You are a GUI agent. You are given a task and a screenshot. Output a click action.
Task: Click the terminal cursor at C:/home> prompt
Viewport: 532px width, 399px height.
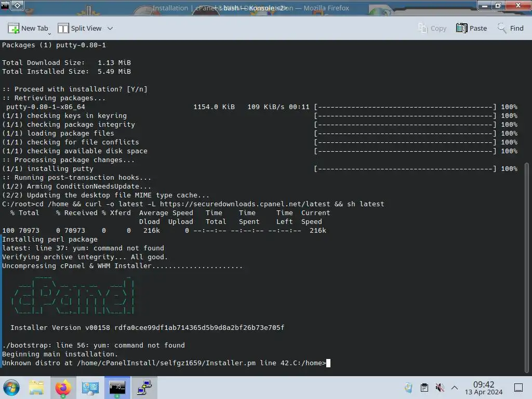point(328,363)
